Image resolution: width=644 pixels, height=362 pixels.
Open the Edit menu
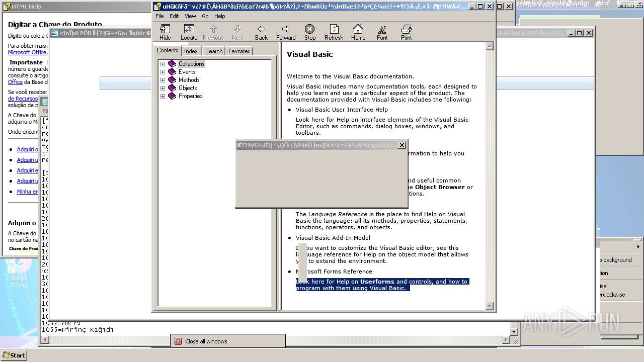point(174,16)
